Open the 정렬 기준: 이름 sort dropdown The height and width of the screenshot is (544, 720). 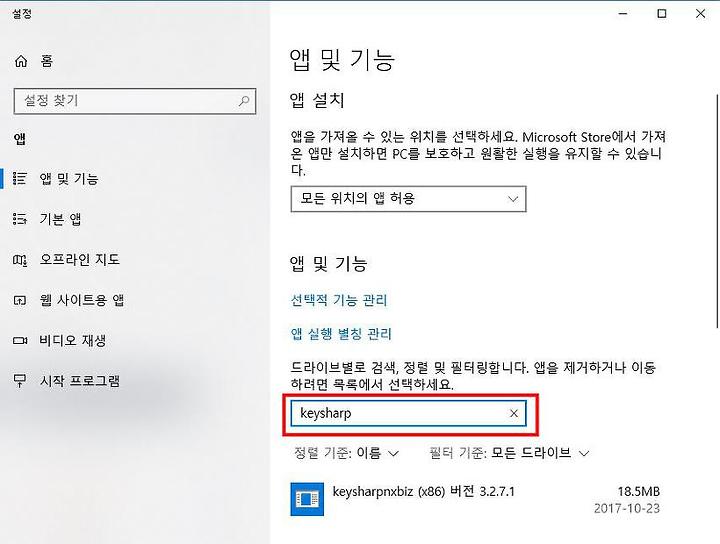tap(346, 453)
